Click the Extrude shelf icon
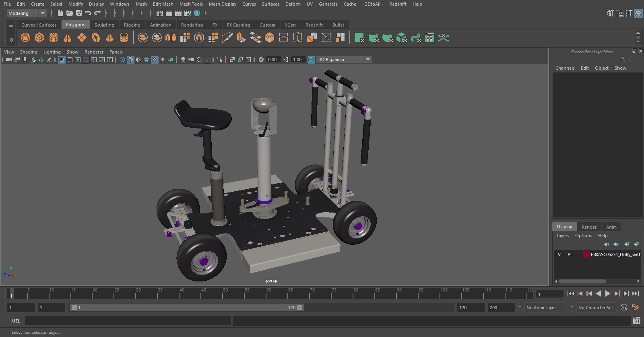This screenshot has height=337, width=644. [x=241, y=38]
